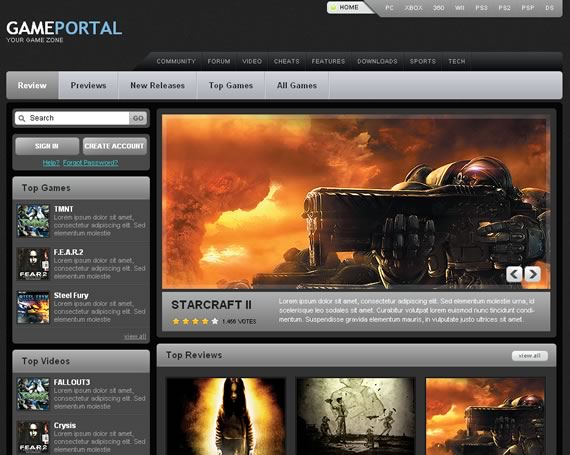Click the StarCraft II star rating

pos(195,322)
